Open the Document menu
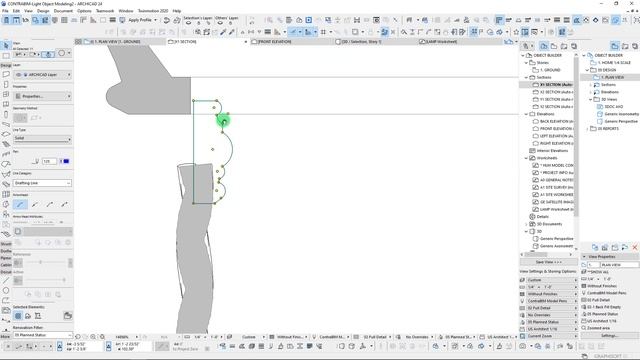640x360 pixels. (63, 11)
